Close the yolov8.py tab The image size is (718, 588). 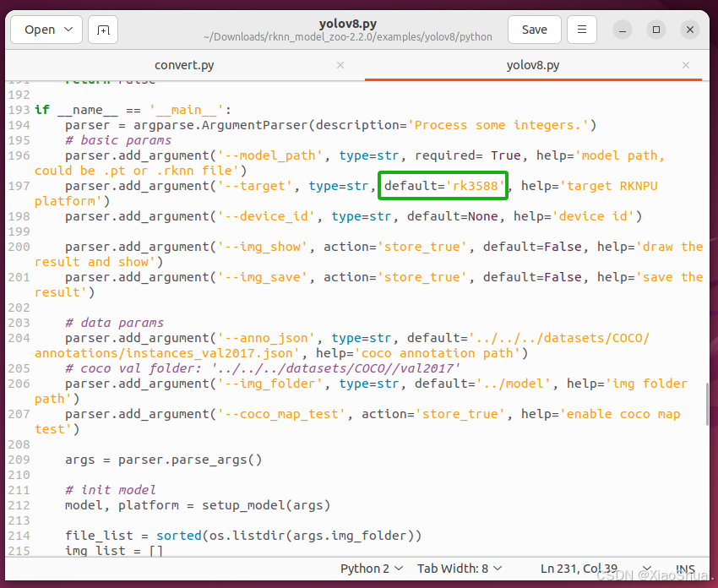tap(686, 65)
